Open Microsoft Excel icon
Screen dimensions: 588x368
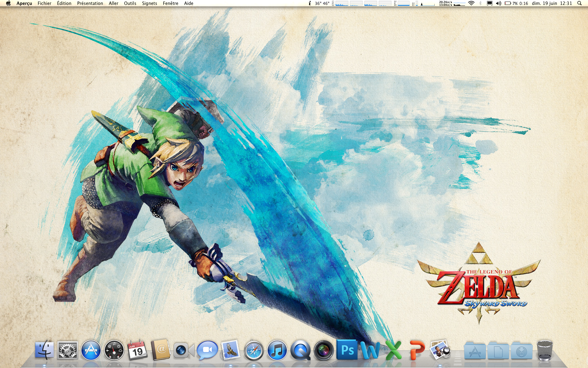[x=394, y=350]
